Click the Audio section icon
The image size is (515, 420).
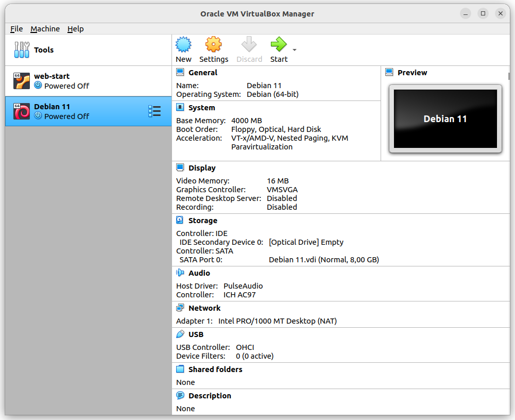[x=179, y=273]
